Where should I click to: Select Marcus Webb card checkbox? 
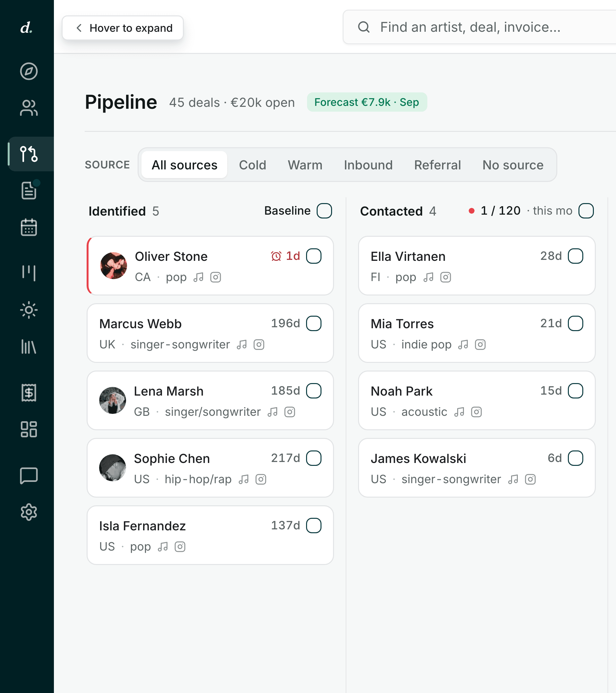point(313,323)
